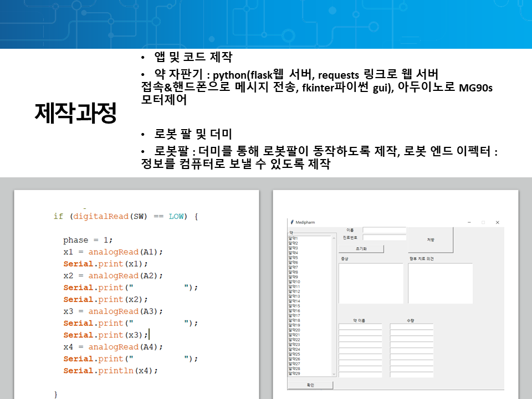Select 알약27 in the pill list

pyautogui.click(x=294, y=364)
